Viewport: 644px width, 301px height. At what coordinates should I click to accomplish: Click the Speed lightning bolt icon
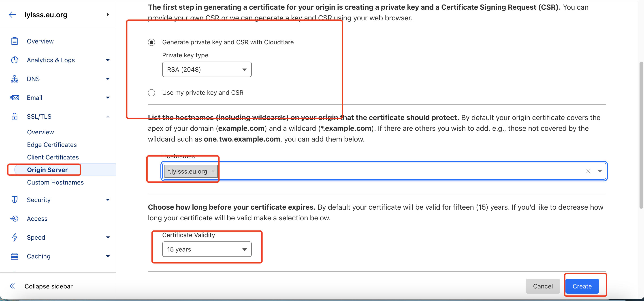pyautogui.click(x=15, y=237)
